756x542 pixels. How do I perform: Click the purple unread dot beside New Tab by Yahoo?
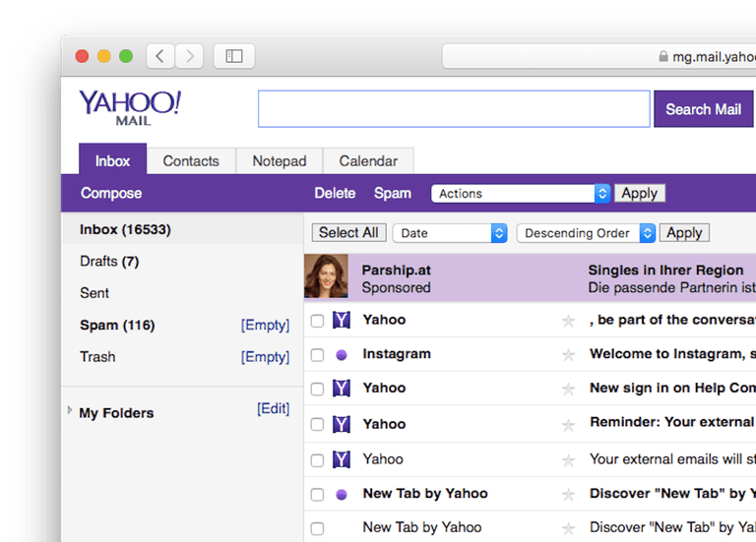click(x=342, y=495)
